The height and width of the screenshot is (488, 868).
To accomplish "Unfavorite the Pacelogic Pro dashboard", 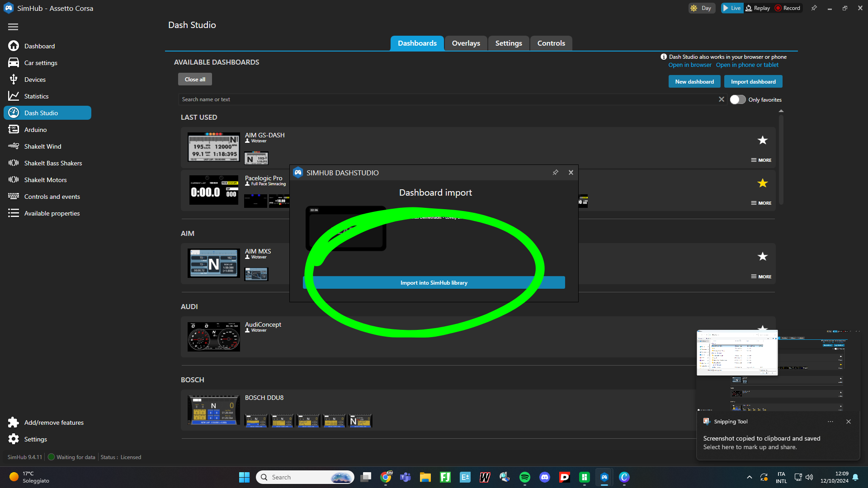I will point(763,183).
